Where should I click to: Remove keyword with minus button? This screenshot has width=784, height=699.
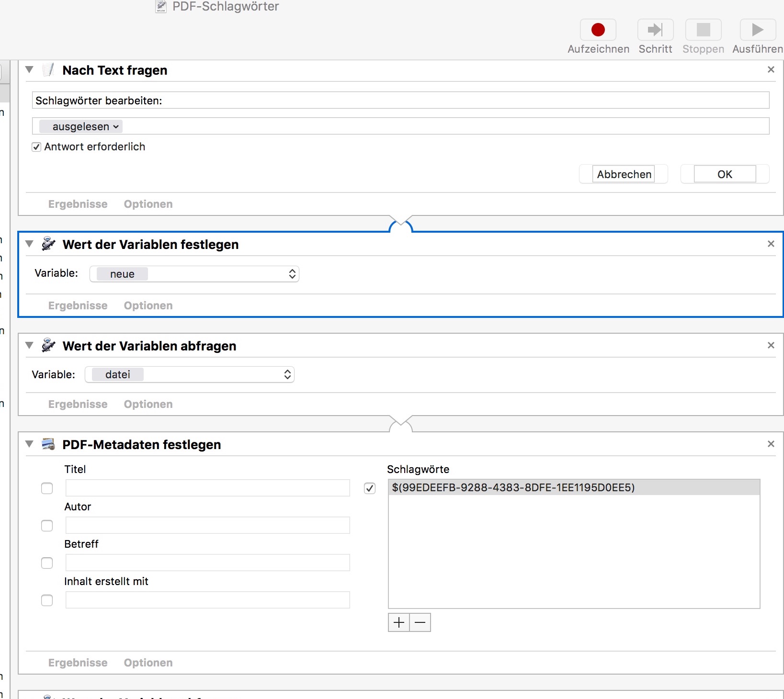click(x=420, y=622)
